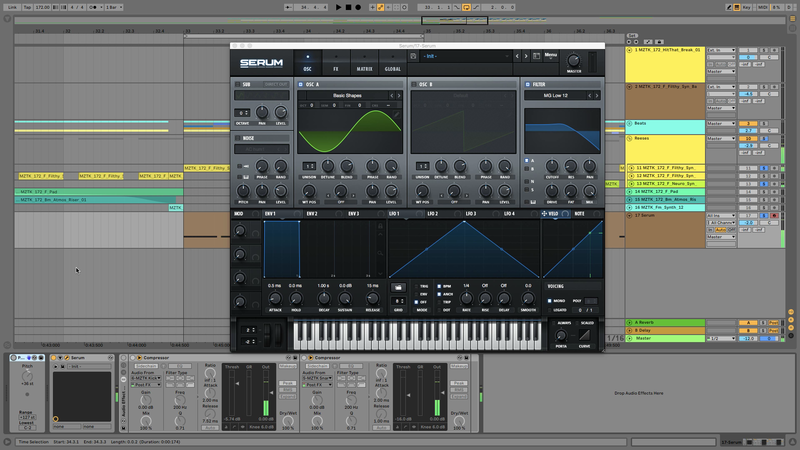
Task: Open the LFO shape folder icon
Action: point(398,288)
